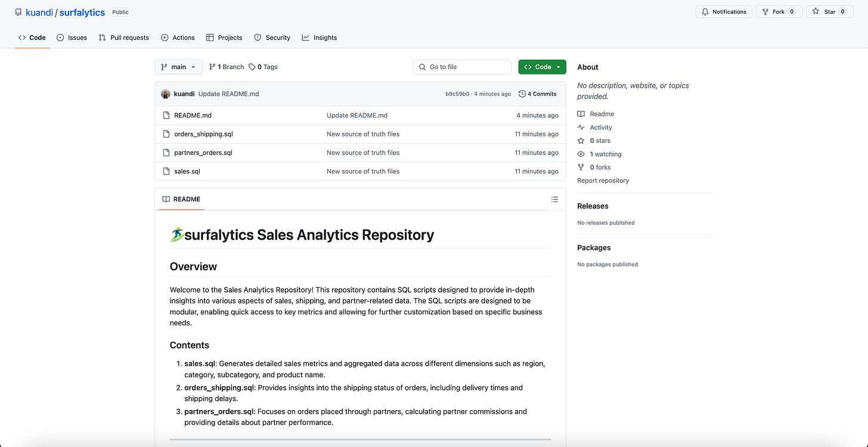The image size is (868, 447).
Task: Open kuandi author link in commit row
Action: tap(184, 94)
